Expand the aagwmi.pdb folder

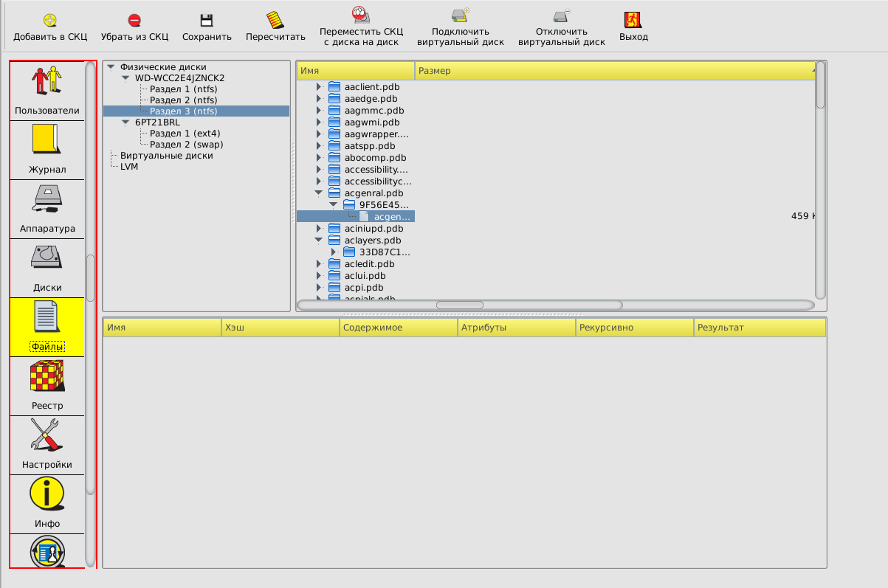click(319, 122)
